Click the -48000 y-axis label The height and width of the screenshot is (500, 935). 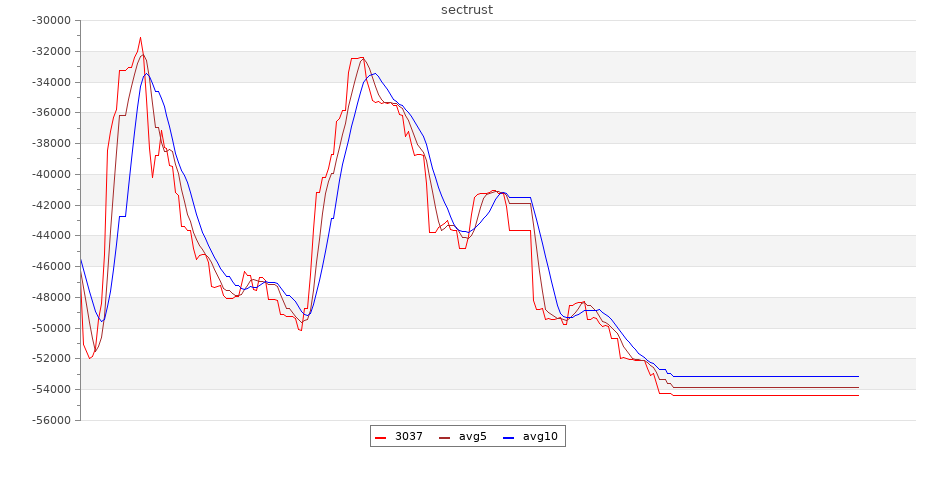(x=50, y=298)
